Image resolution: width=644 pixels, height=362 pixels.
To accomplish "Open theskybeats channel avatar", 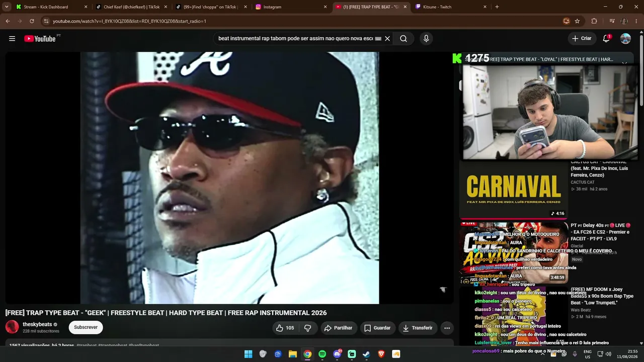I will (x=12, y=327).
